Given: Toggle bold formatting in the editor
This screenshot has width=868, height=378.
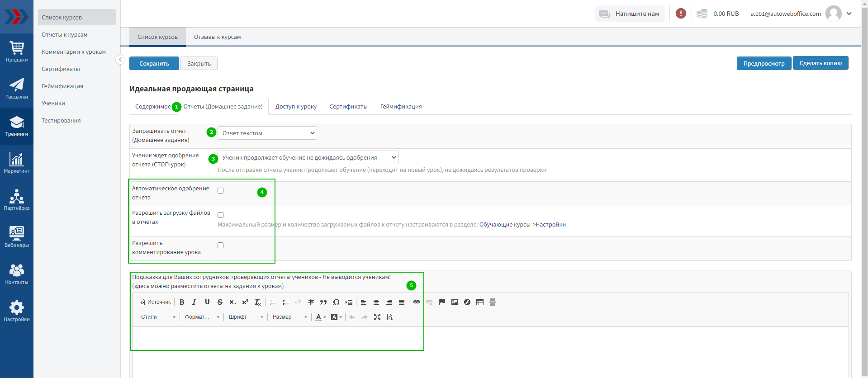Looking at the screenshot, I should (182, 302).
